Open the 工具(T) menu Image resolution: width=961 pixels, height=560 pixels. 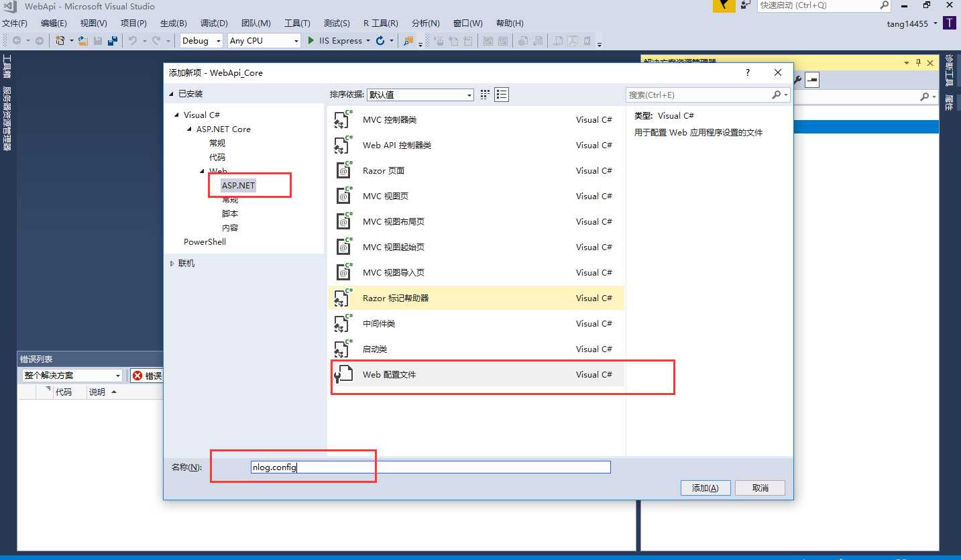[x=297, y=23]
